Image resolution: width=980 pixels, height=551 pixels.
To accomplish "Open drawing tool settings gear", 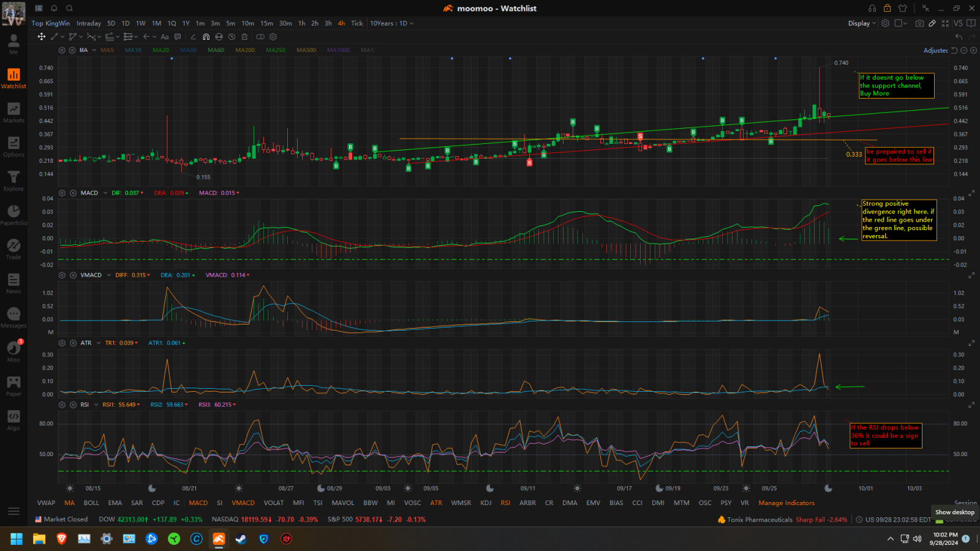I will coord(273,37).
